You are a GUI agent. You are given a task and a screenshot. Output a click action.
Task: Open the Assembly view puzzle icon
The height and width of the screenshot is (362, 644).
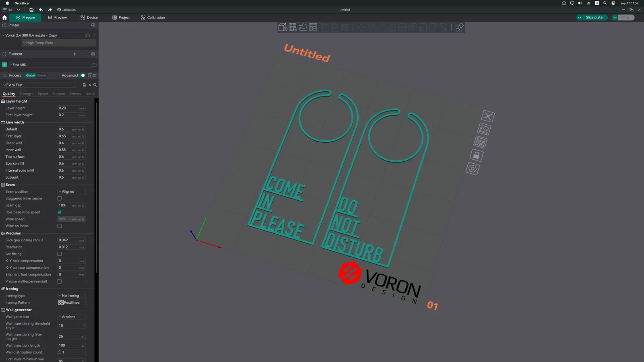click(x=459, y=27)
